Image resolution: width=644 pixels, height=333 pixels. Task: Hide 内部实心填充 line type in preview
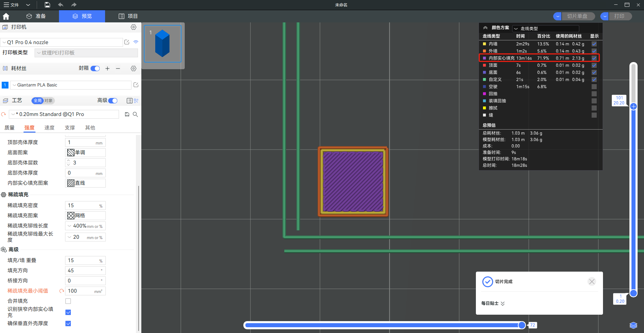[594, 58]
